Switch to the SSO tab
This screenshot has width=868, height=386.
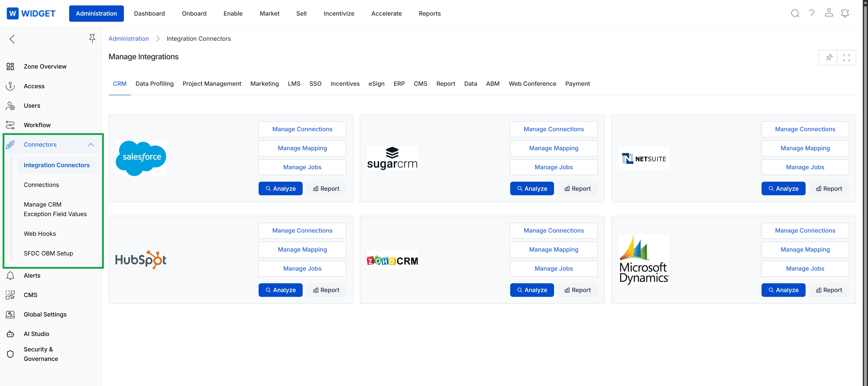[x=315, y=84]
